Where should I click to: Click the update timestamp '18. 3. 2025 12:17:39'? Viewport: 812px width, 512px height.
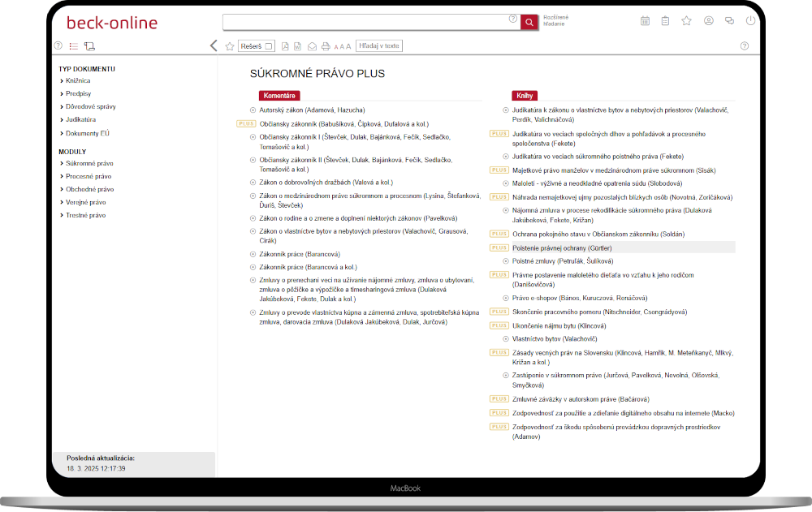coord(96,468)
